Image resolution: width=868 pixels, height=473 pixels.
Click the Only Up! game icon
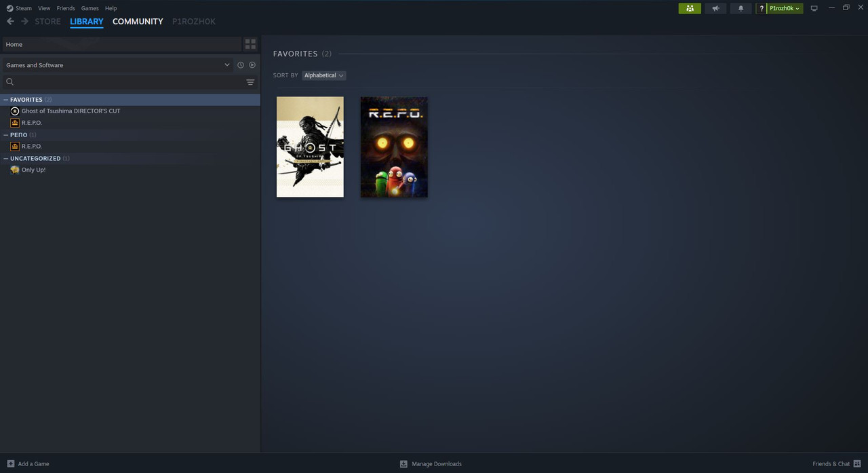[x=15, y=170]
